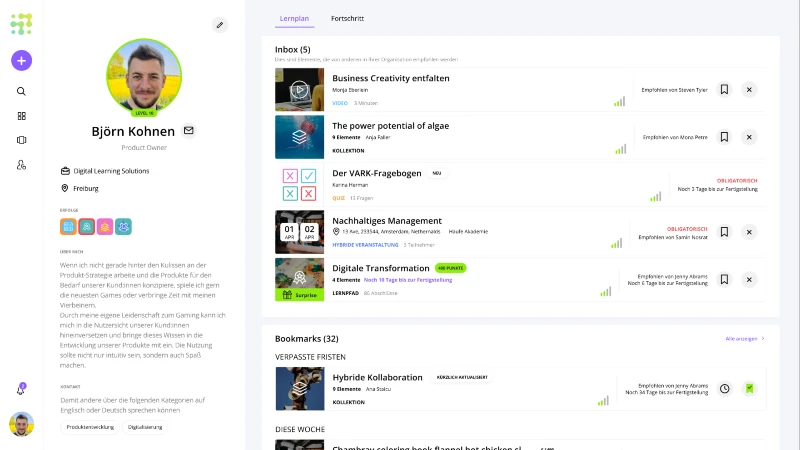Bookmark Digitale Transformation

coord(724,280)
